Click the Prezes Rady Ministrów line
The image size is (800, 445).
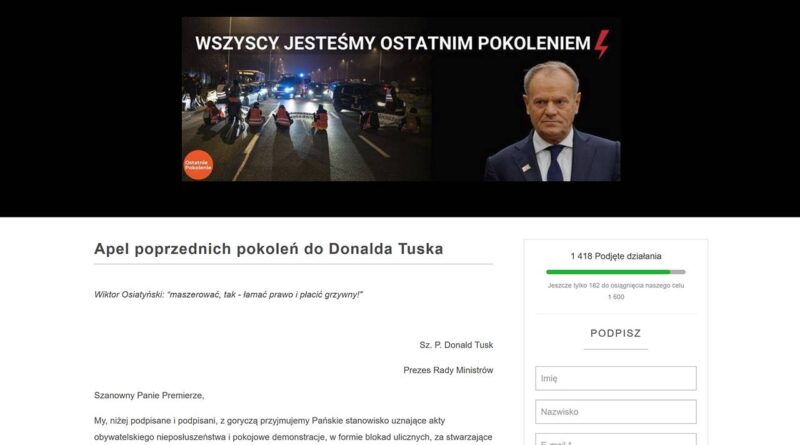448,370
